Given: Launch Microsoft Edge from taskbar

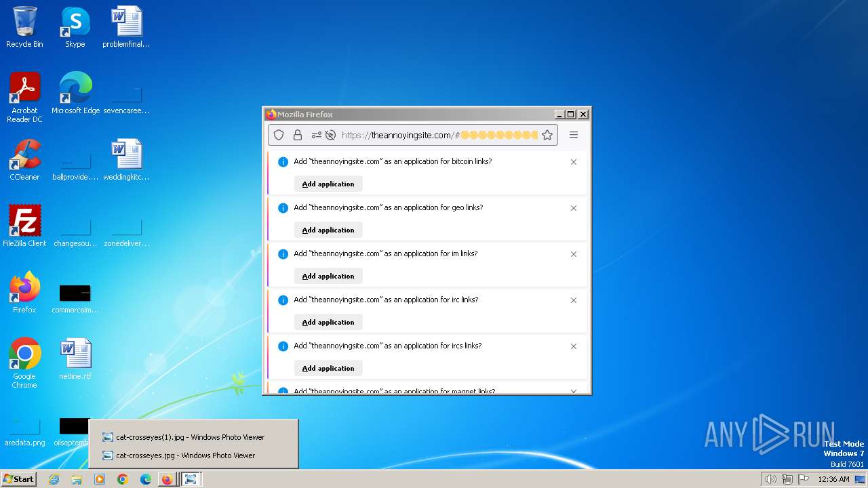Looking at the screenshot, I should pyautogui.click(x=146, y=479).
